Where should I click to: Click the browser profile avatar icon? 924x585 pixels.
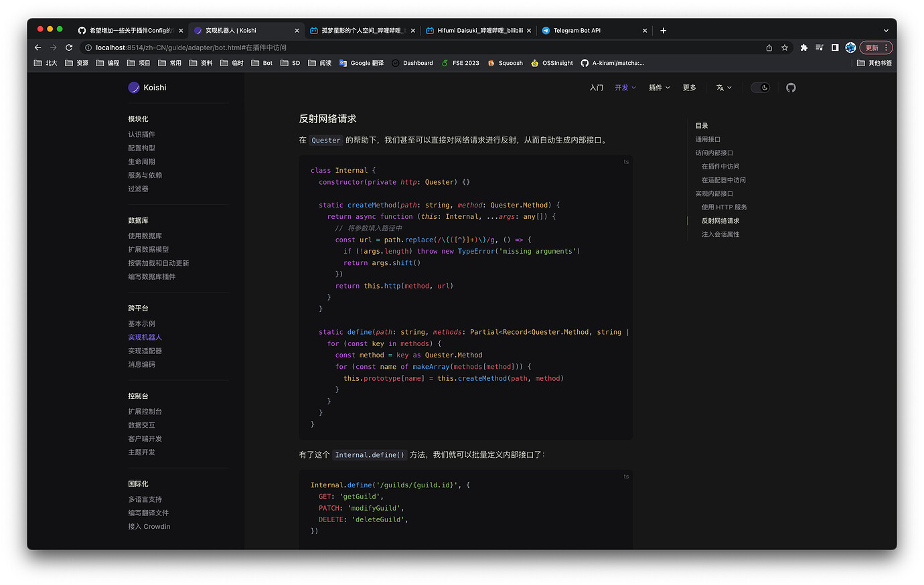point(850,48)
